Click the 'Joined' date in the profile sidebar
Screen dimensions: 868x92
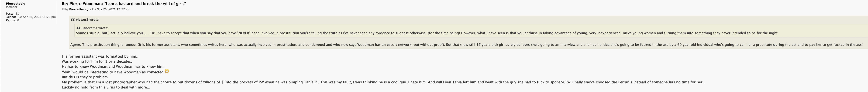tap(36, 17)
